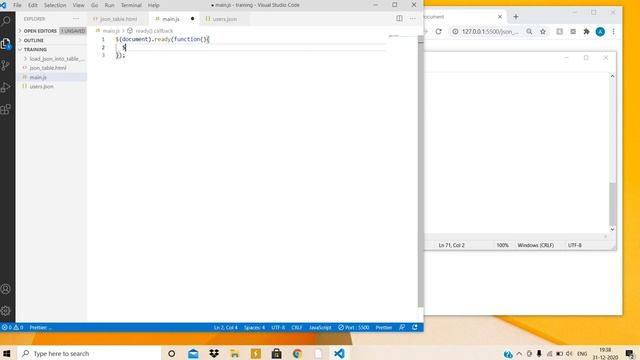Open the Chrome three-dot menu
The height and width of the screenshot is (360, 640).
coord(613,31)
